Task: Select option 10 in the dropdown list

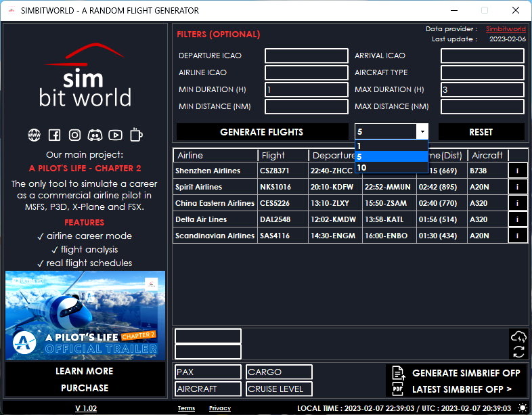Action: pyautogui.click(x=391, y=167)
